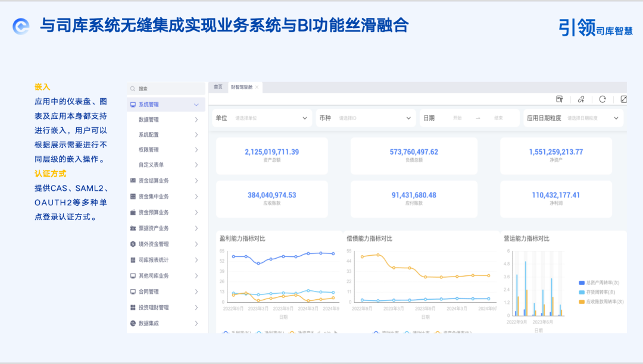Click the export dashboard icon on the toolbar

click(560, 100)
